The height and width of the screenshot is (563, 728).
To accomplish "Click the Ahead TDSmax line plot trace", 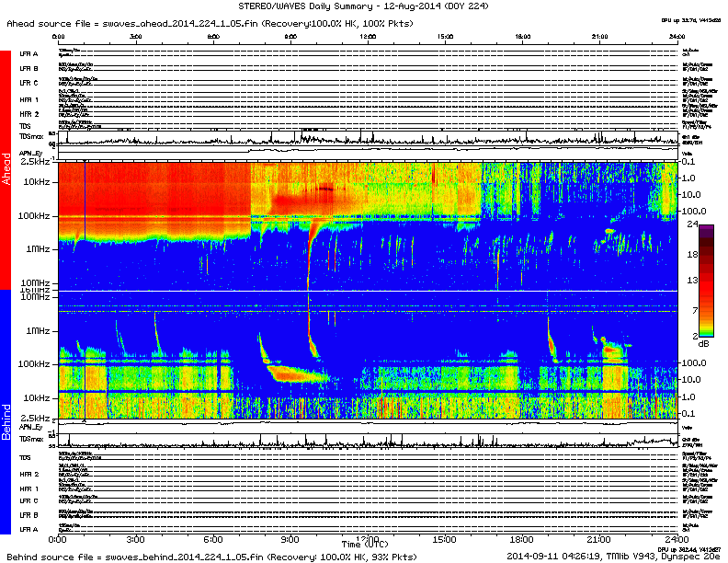I will click(x=368, y=138).
